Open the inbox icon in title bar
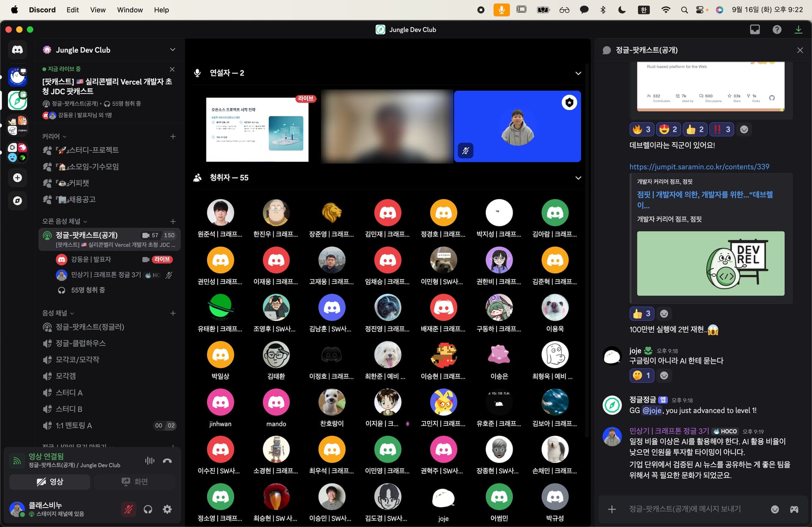812x527 pixels. tap(755, 30)
